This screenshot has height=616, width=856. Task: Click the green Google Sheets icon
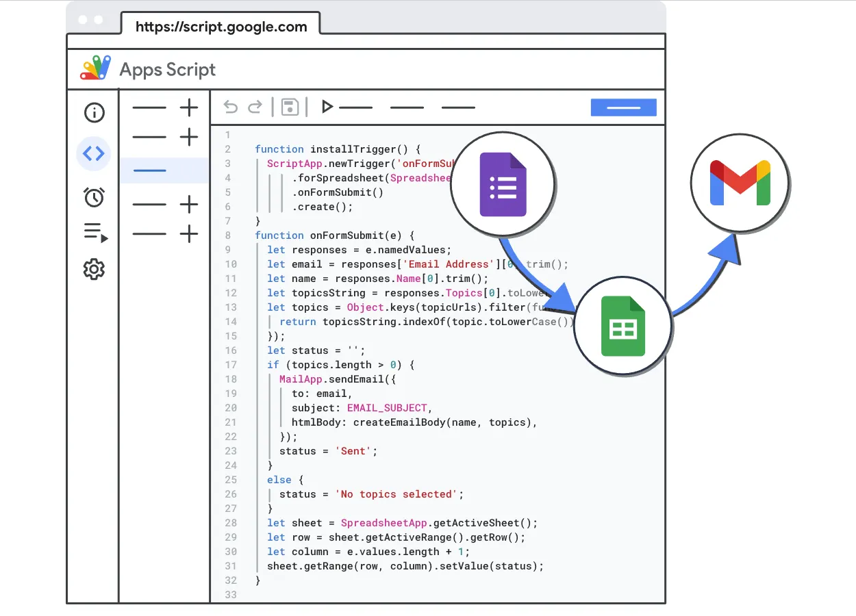click(623, 326)
